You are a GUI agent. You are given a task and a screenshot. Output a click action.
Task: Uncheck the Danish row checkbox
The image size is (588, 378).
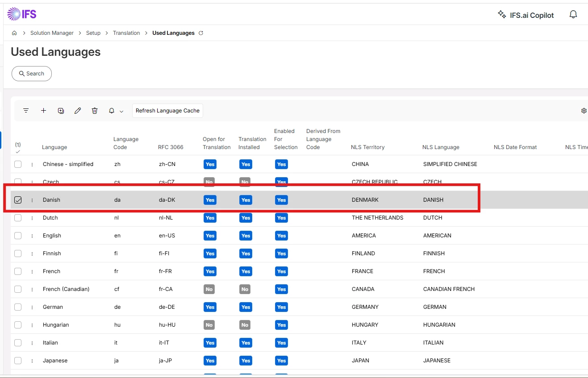(18, 200)
